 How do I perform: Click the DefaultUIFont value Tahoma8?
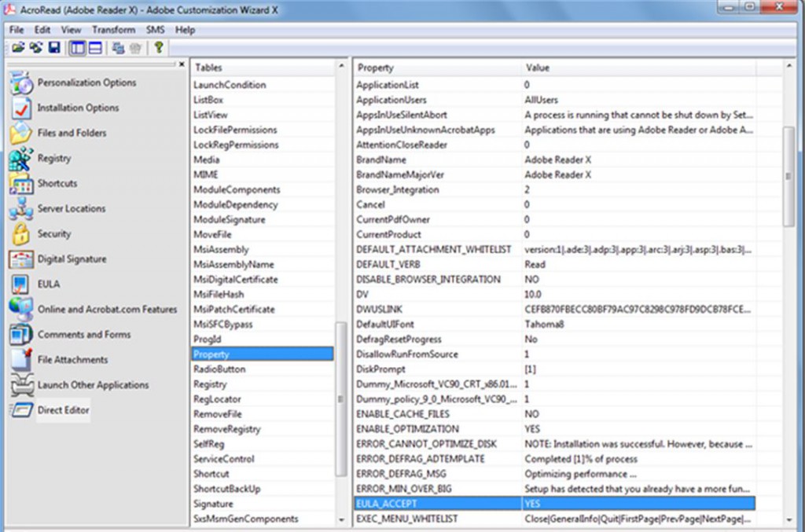(x=544, y=325)
